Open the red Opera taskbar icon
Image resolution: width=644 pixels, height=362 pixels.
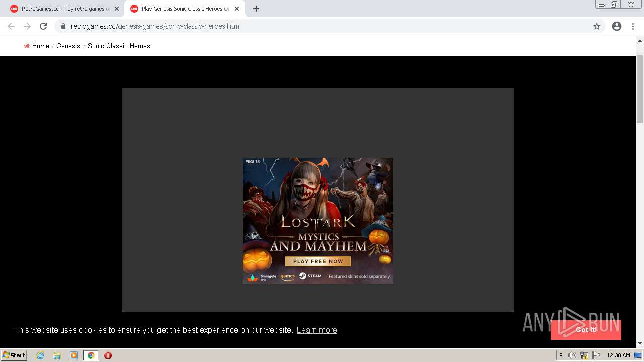[x=108, y=355]
